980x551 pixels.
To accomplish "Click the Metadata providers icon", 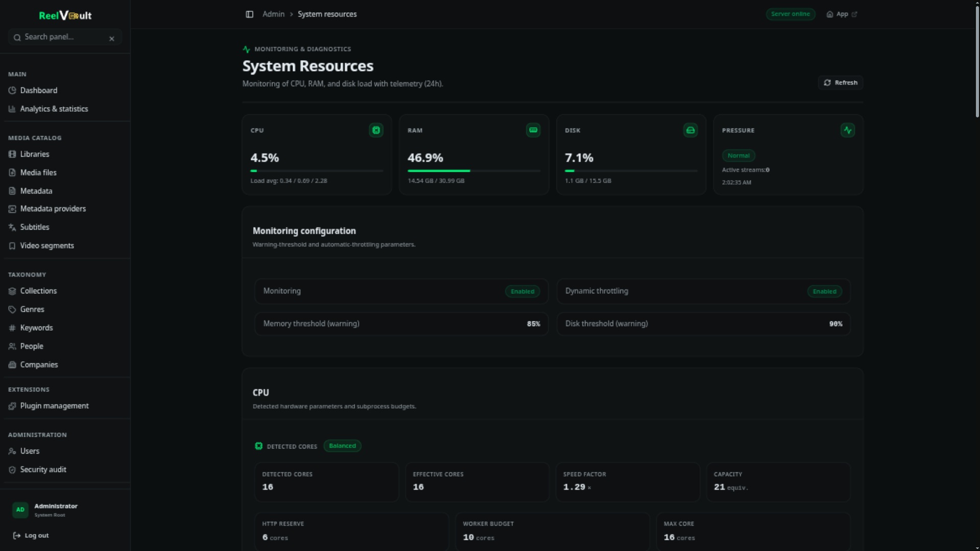I will click(12, 209).
